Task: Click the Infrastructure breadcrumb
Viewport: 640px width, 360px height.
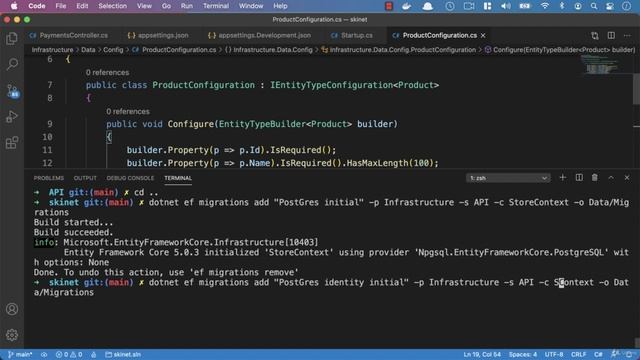Action: pyautogui.click(x=52, y=50)
